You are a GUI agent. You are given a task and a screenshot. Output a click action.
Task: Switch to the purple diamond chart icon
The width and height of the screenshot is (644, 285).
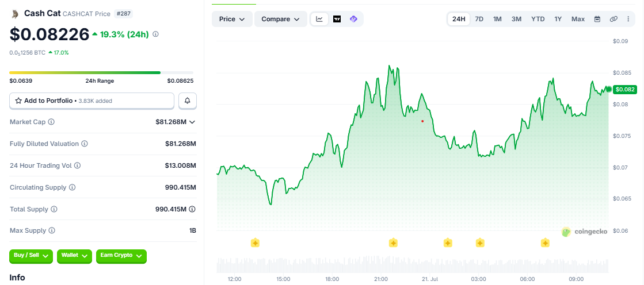[353, 19]
